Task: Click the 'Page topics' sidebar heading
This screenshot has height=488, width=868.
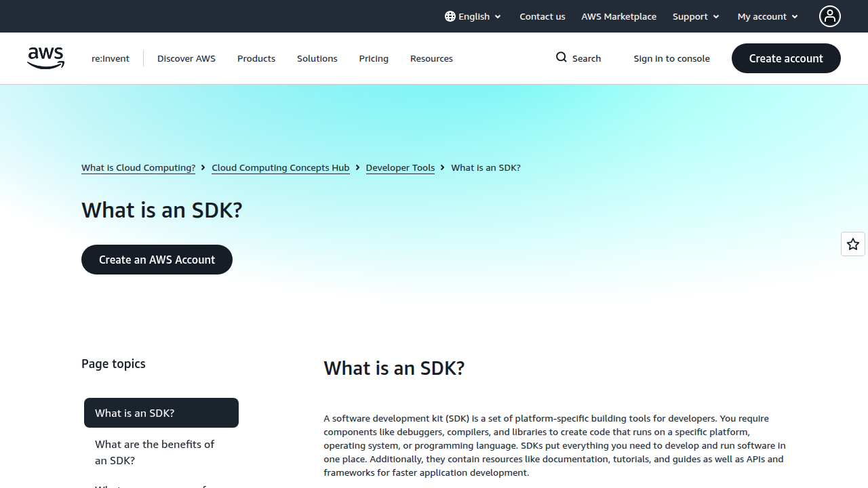Action: (113, 363)
